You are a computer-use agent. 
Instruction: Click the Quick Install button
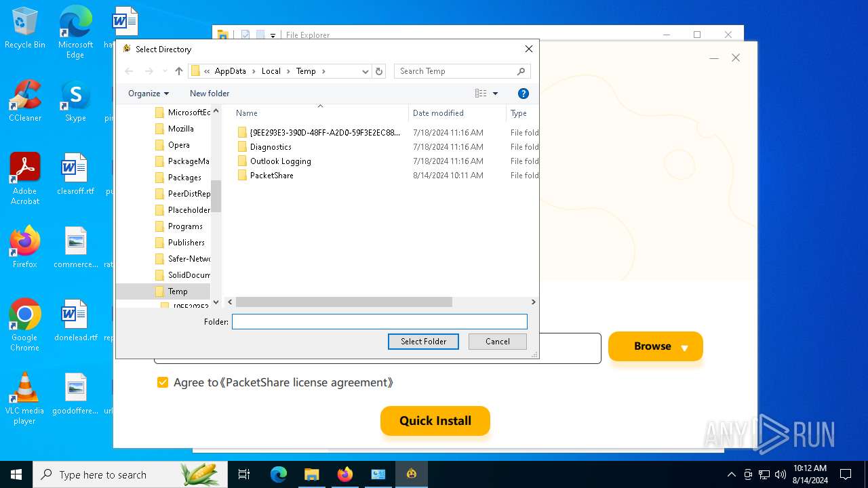click(x=435, y=421)
